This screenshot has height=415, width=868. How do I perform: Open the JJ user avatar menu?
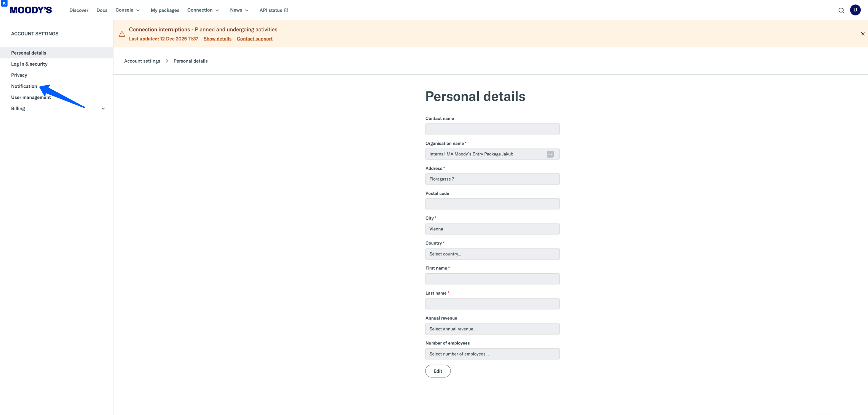click(x=855, y=10)
